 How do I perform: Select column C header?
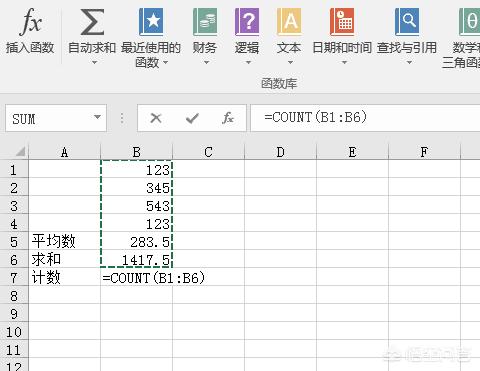coord(208,152)
